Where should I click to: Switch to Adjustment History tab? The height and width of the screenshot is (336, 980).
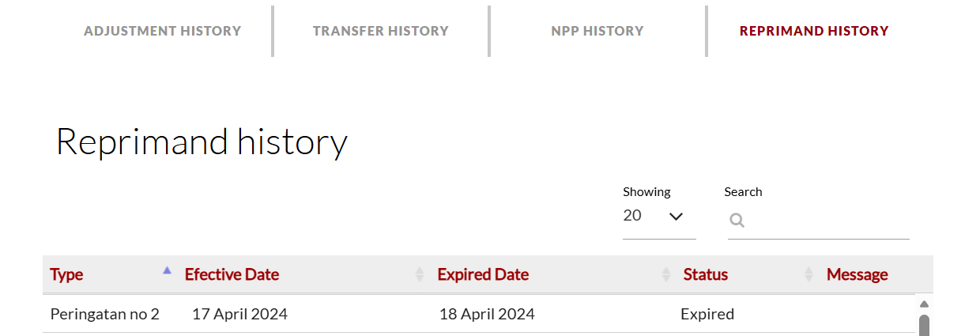point(162,31)
